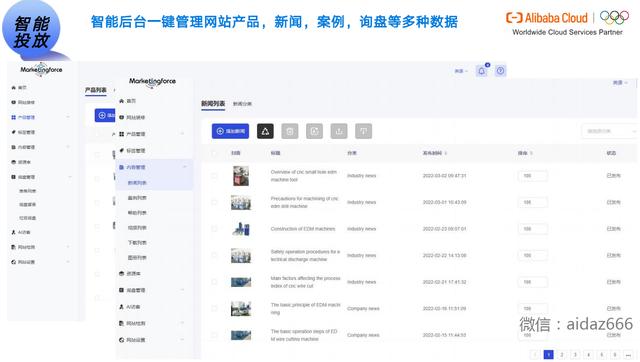The width and height of the screenshot is (640, 362).
Task: Expand the 询盘管理 chevron in front sidebar
Action: [x=182, y=290]
